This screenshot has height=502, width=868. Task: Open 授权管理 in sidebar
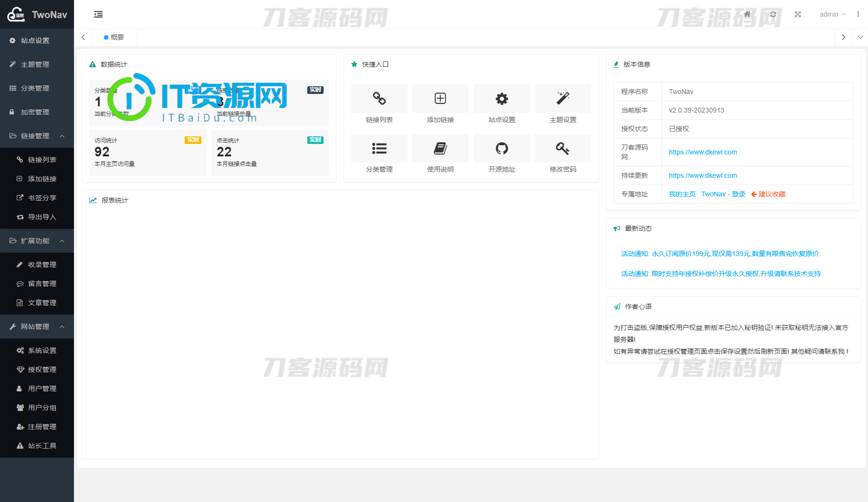[37, 369]
